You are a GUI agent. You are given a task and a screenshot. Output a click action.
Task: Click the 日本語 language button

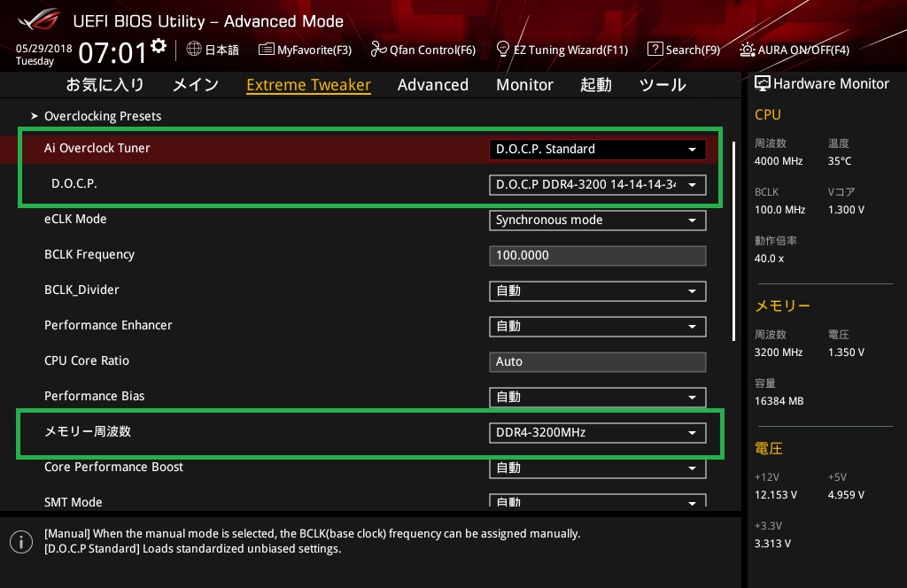click(x=213, y=50)
